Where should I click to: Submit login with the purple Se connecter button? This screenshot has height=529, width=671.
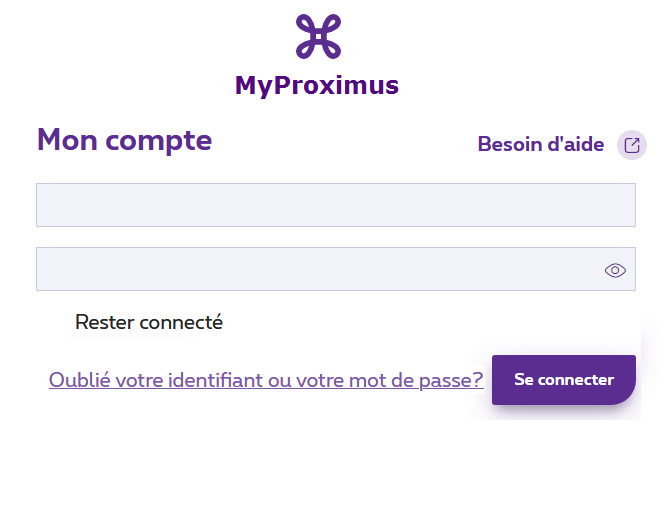[x=564, y=380]
